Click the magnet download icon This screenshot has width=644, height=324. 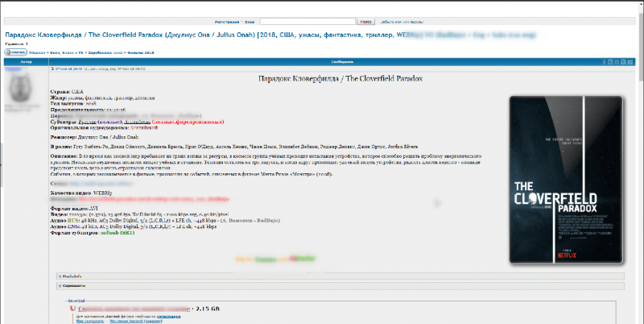click(x=70, y=308)
